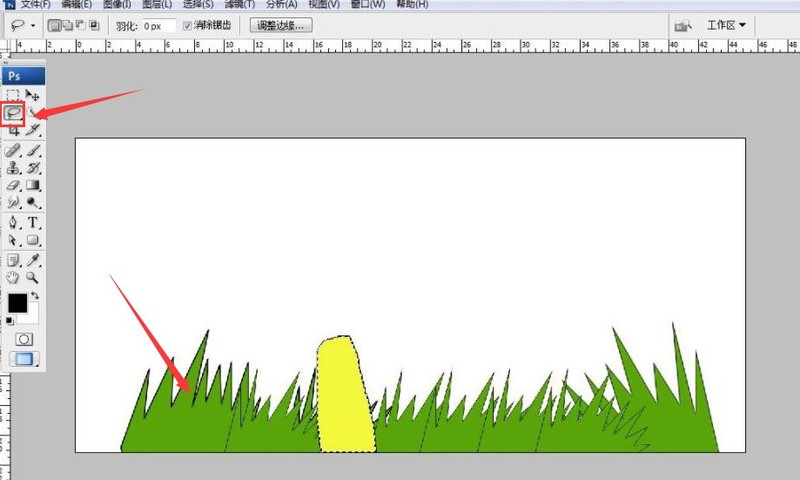800x480 pixels.
Task: Open the 图层(L) menu
Action: coord(157,4)
